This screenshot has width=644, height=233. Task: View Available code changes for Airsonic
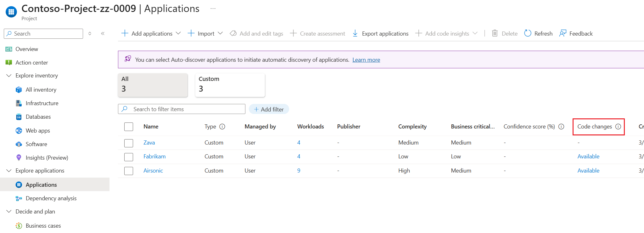588,171
